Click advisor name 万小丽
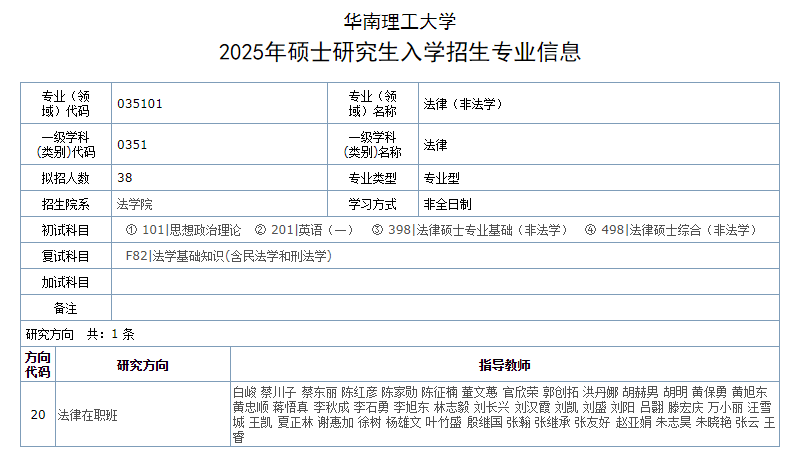Image resolution: width=790 pixels, height=454 pixels. tap(725, 407)
